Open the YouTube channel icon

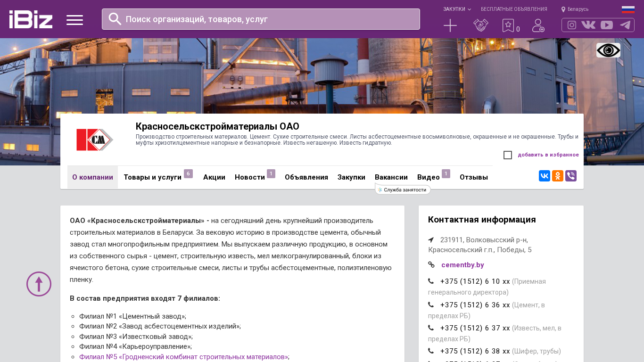pos(607,25)
